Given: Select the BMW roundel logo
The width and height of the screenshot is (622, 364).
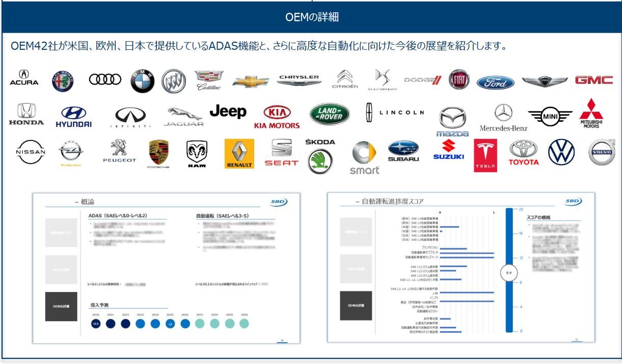Looking at the screenshot, I should pyautogui.click(x=142, y=81).
